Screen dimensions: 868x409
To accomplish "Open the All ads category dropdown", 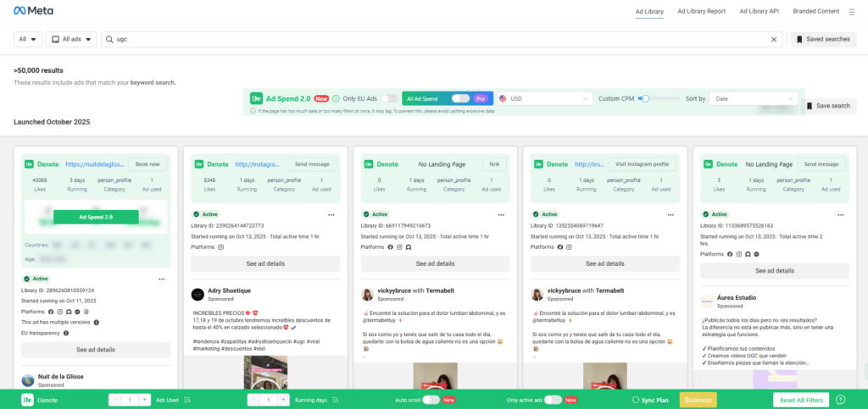I will pyautogui.click(x=71, y=39).
